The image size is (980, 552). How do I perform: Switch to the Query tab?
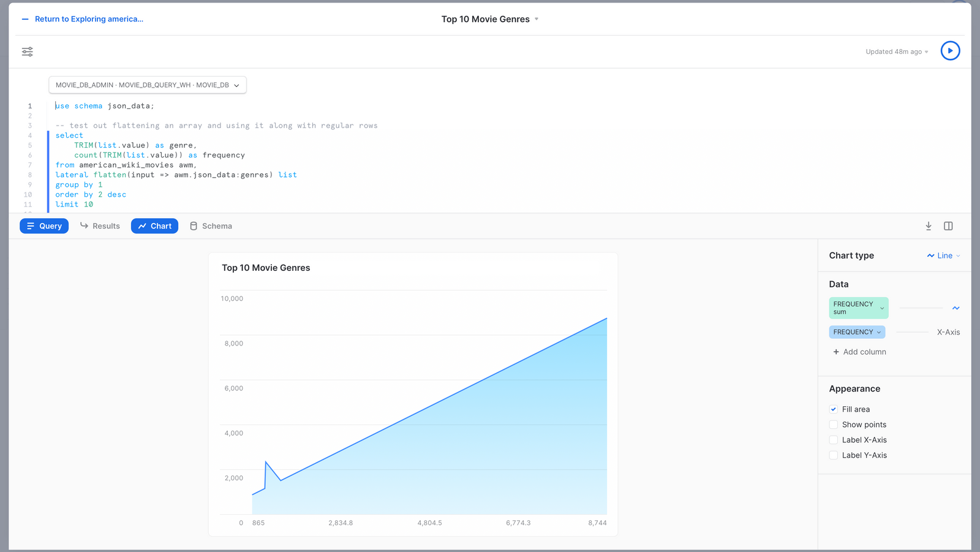point(43,226)
